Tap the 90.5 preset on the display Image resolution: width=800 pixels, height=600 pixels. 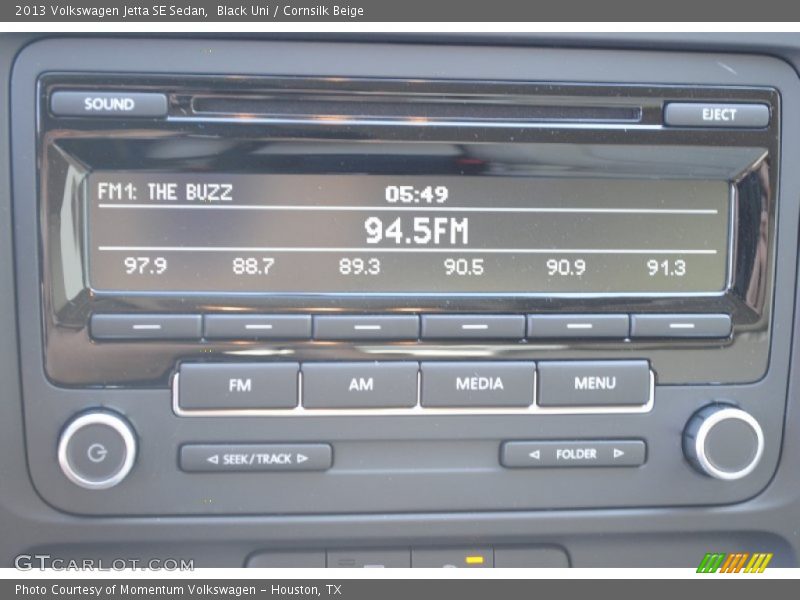point(463,267)
